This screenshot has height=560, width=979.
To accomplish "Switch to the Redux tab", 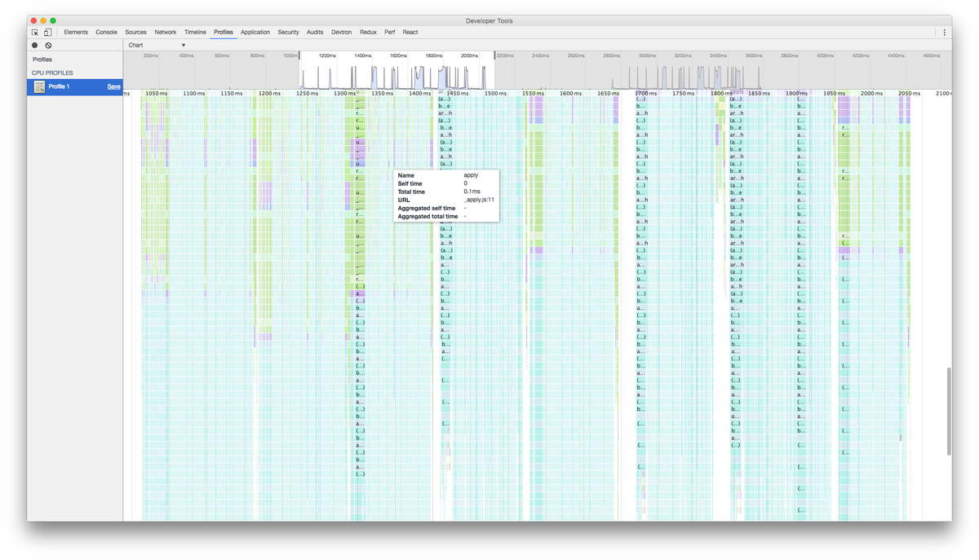I will (369, 32).
